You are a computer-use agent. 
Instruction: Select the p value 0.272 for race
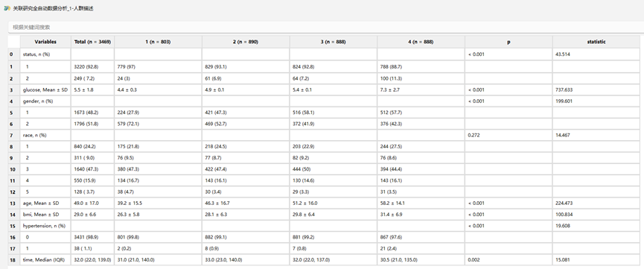coord(509,136)
